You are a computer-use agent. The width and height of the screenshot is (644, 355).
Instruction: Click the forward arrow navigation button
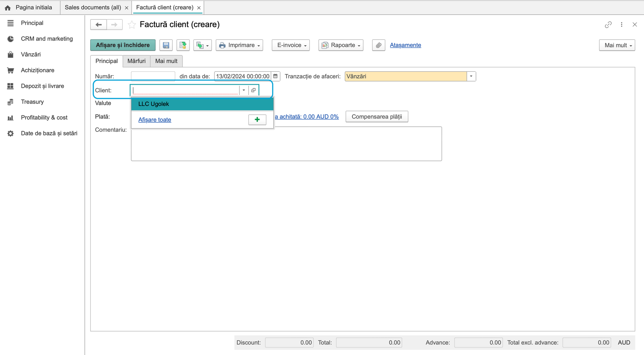[x=114, y=24]
